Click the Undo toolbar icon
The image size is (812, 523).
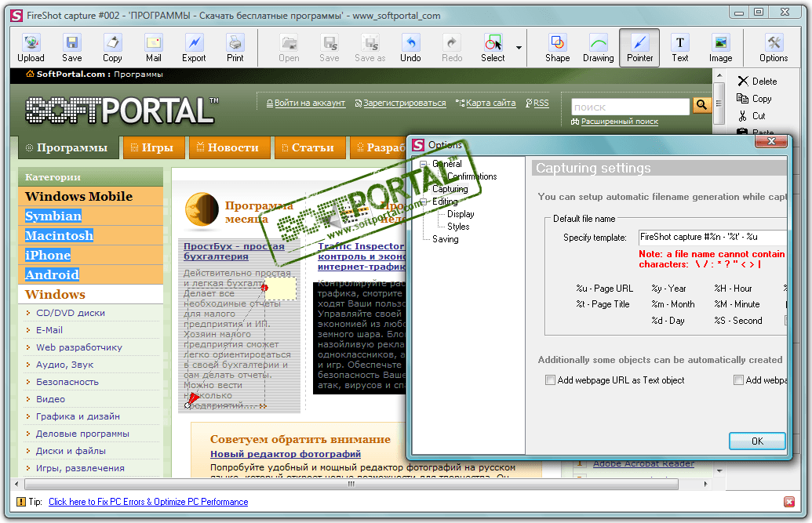(410, 48)
